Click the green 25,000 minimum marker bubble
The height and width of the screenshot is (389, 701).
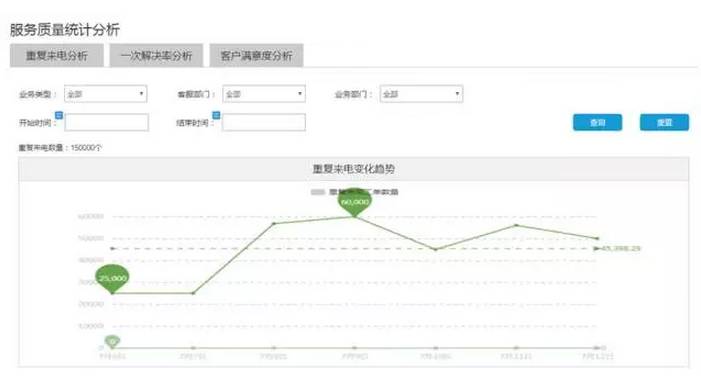(112, 279)
